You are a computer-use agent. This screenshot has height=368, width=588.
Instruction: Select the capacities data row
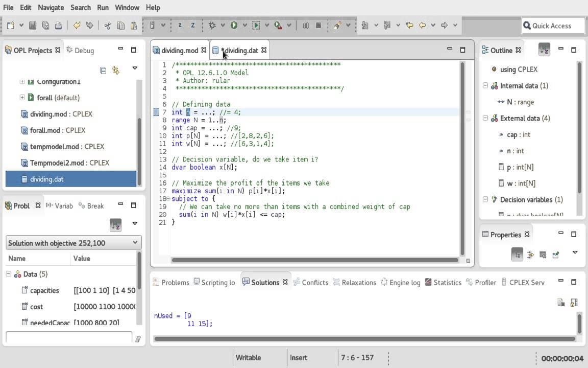pos(71,290)
